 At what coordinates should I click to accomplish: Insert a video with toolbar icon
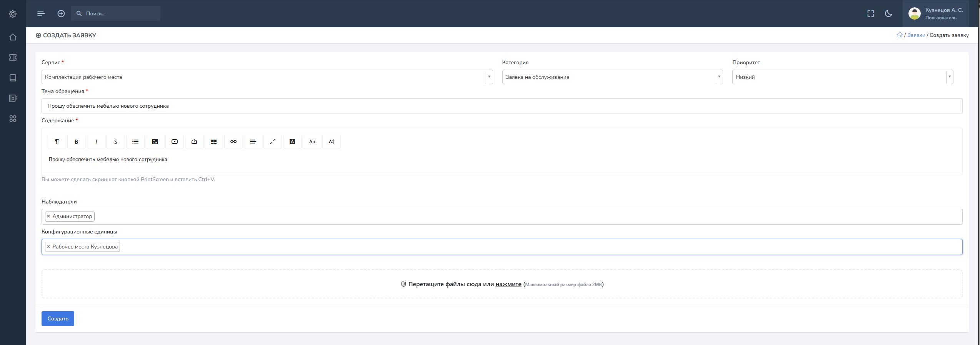click(x=175, y=142)
